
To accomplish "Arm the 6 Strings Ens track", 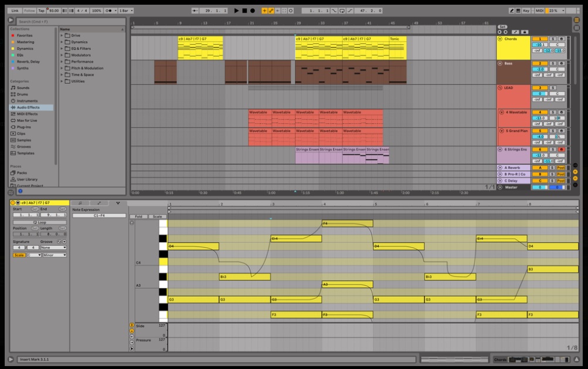I will (x=562, y=150).
